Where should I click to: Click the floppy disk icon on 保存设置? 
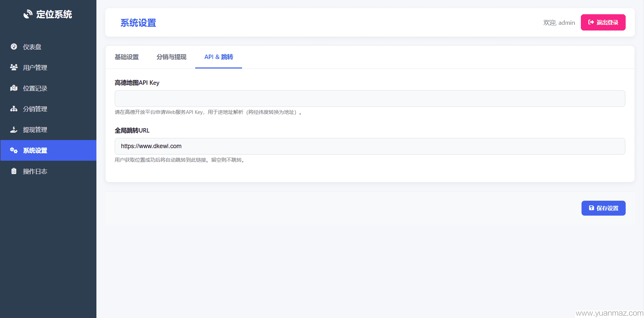tap(591, 208)
